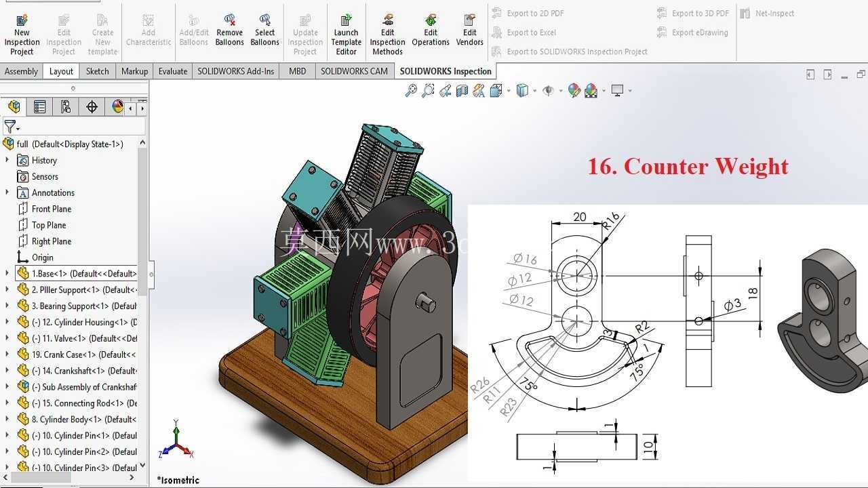Viewport: 868px width, 488px height.
Task: Open DimXpertManager crosshair tab
Action: coord(92,106)
